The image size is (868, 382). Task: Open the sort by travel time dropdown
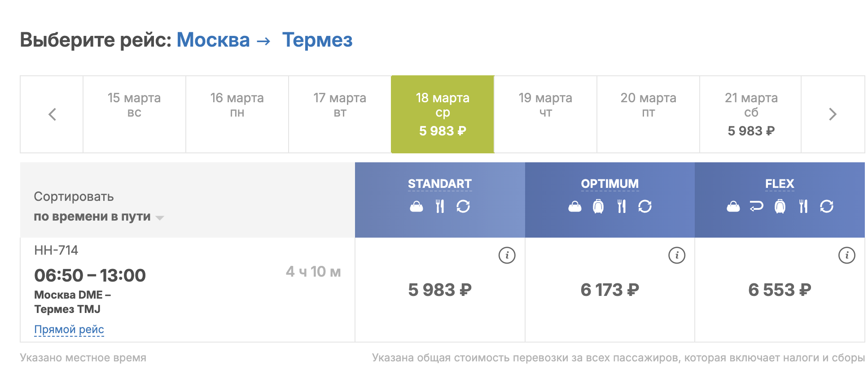pos(99,217)
